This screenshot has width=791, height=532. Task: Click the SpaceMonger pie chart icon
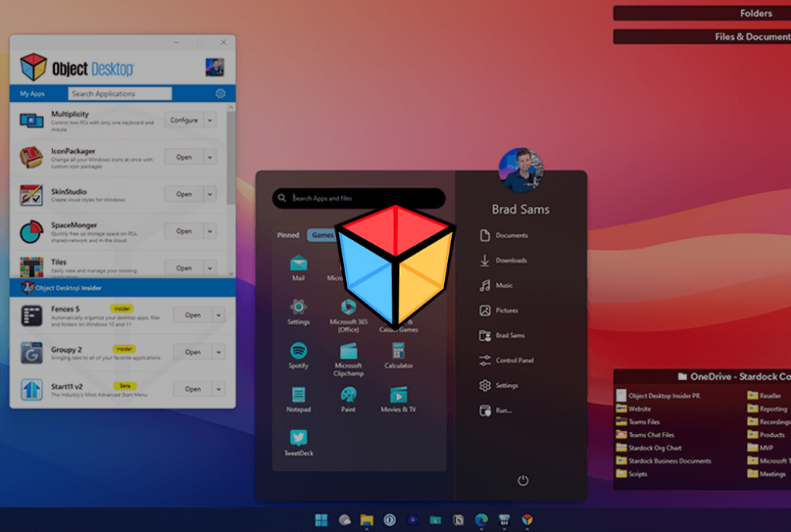[31, 232]
